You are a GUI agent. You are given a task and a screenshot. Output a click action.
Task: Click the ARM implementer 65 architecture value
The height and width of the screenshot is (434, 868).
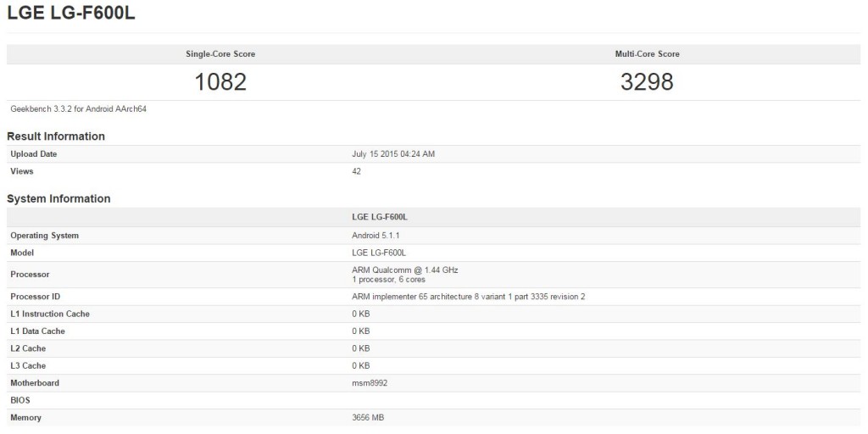coord(469,297)
